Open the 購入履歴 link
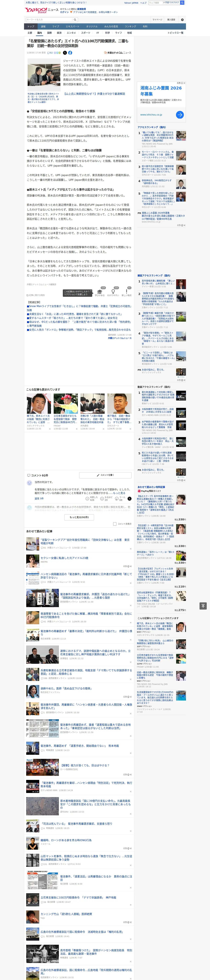The image size is (210, 980). (x=171, y=20)
